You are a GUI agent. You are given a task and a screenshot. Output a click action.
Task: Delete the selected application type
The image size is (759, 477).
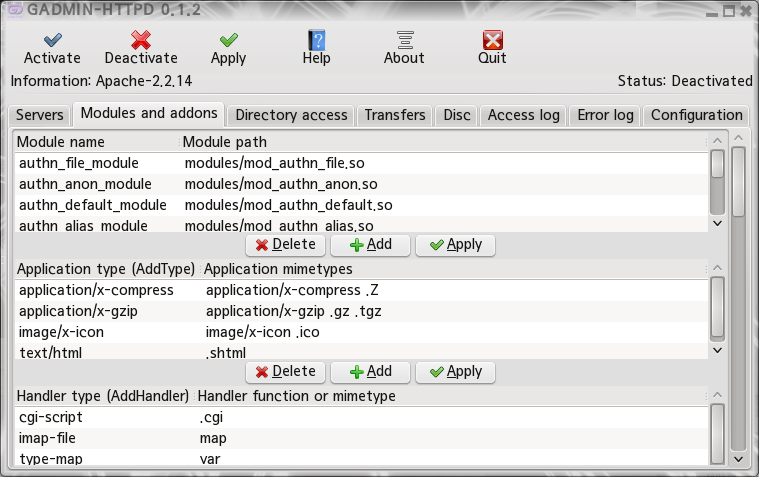coord(286,372)
